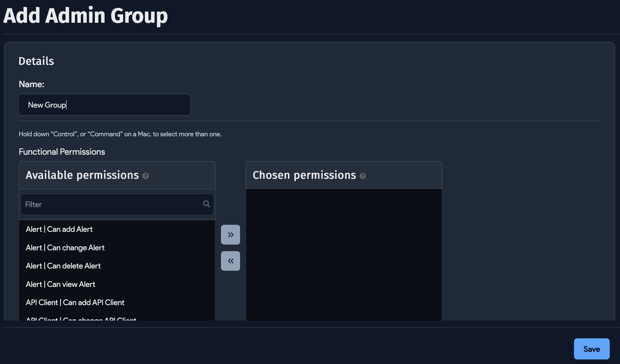Click the Available permissions header

coord(82,175)
